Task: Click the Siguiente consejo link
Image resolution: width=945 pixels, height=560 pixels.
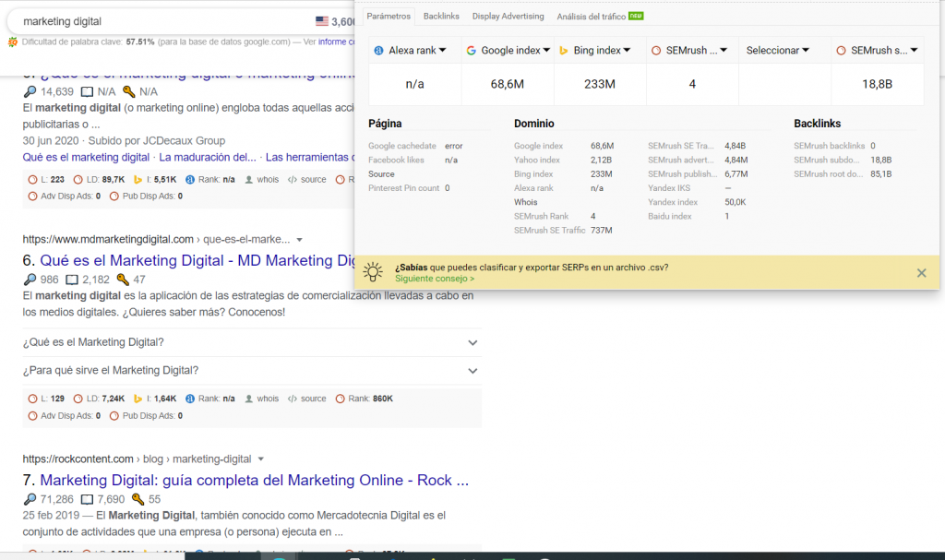Action: pos(435,279)
